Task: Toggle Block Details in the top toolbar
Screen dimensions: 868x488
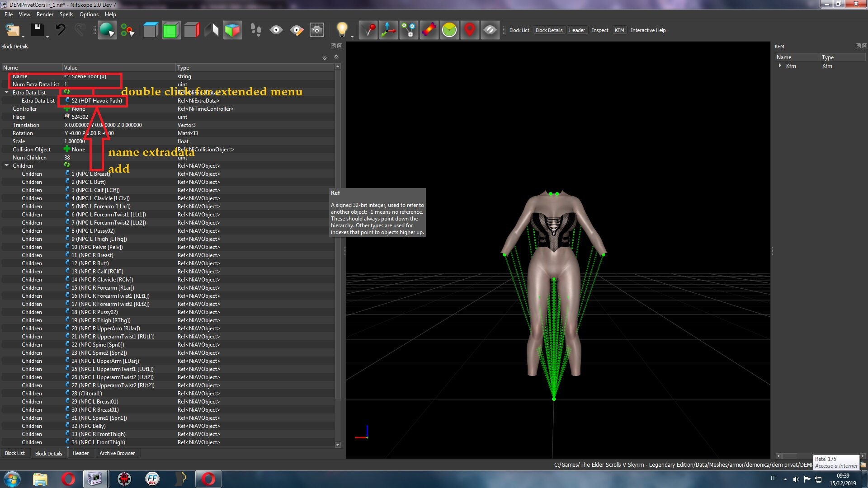Action: 549,30
